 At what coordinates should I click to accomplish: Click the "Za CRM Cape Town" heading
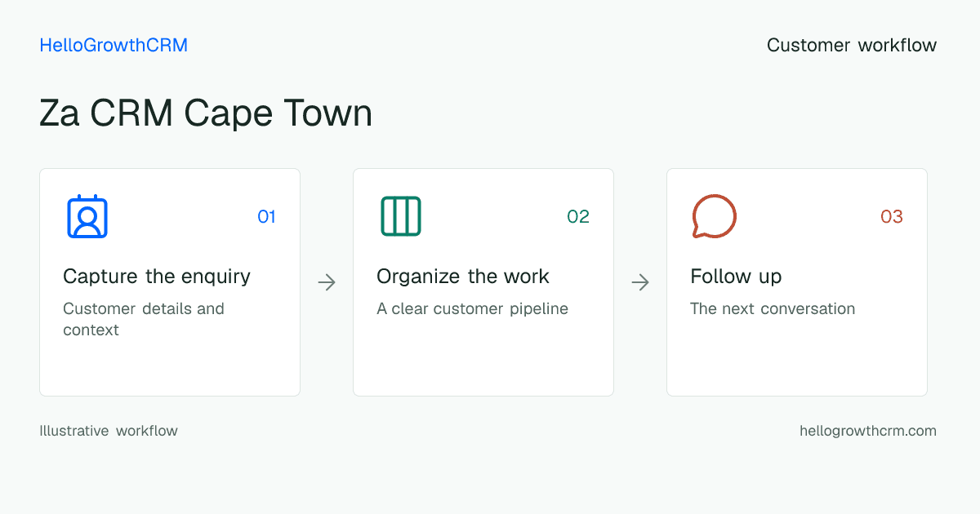coord(206,113)
